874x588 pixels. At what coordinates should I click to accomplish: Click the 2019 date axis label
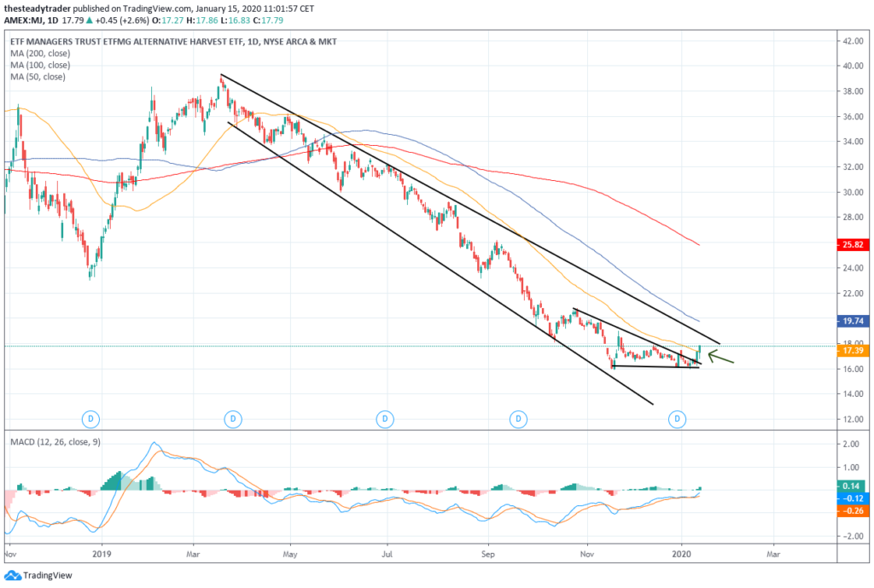click(102, 554)
